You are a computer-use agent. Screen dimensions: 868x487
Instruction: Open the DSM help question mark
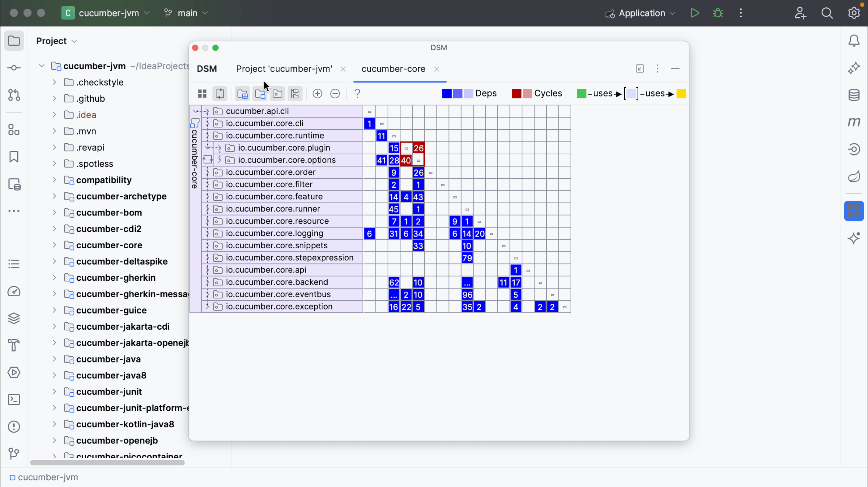click(x=357, y=94)
